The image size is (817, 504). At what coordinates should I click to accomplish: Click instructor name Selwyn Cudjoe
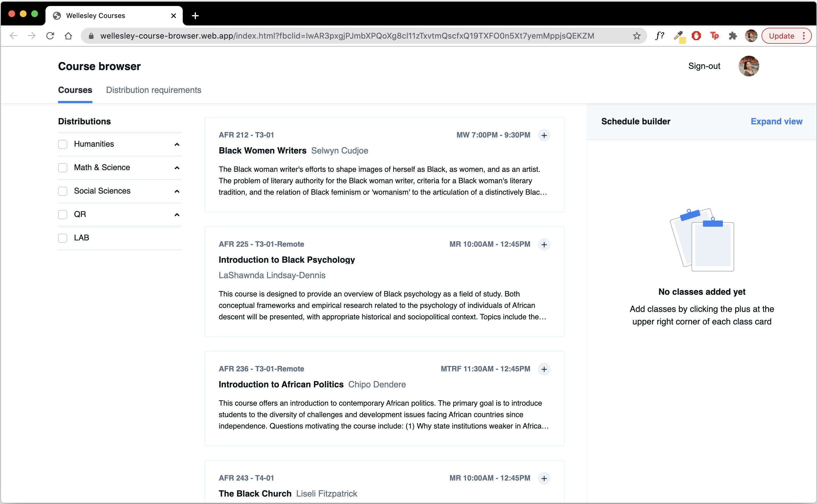pyautogui.click(x=339, y=151)
